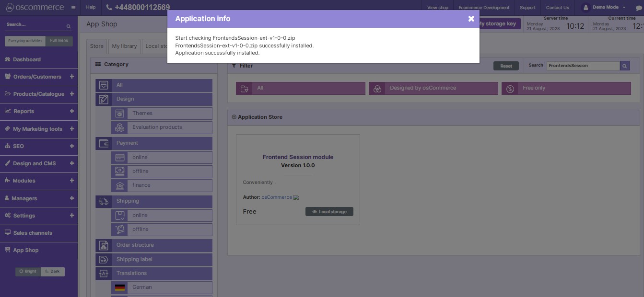The image size is (644, 297).
Task: Expand the Design and CMS menu
Action: pos(72,163)
